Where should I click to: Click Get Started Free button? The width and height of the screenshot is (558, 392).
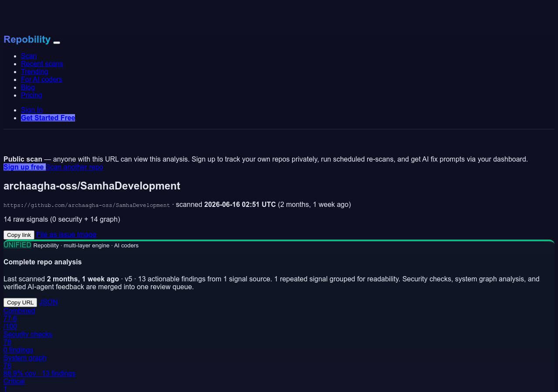[x=48, y=118]
